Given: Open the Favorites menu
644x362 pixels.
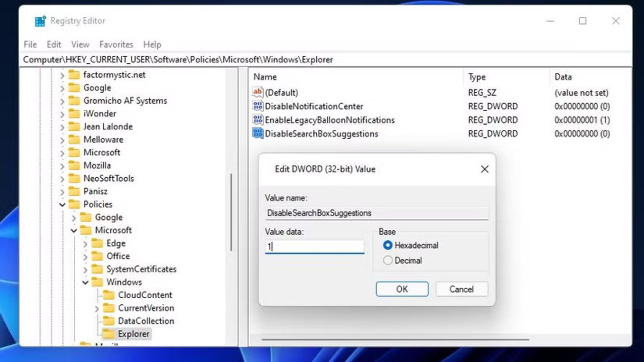Looking at the screenshot, I should (116, 44).
